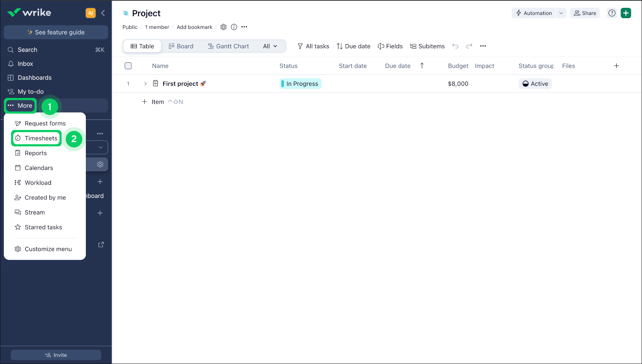Open the Search panel in the sidebar
The image size is (642, 364).
(x=27, y=50)
